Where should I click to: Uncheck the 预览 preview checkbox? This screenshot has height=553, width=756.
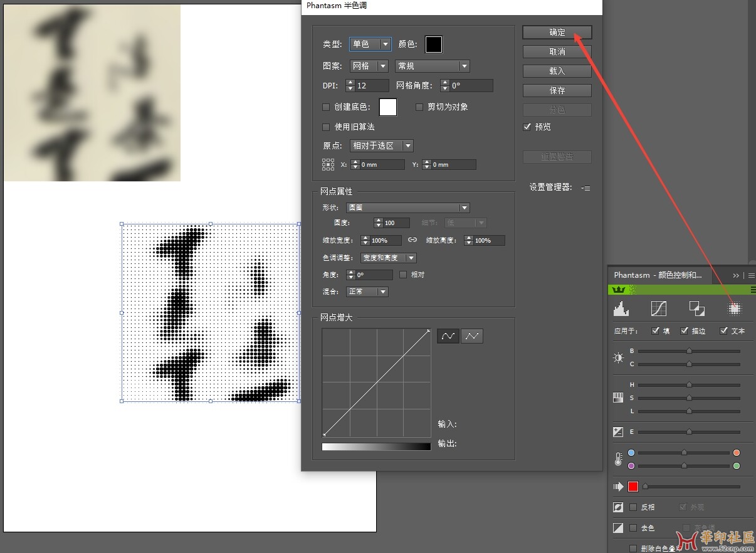point(527,127)
